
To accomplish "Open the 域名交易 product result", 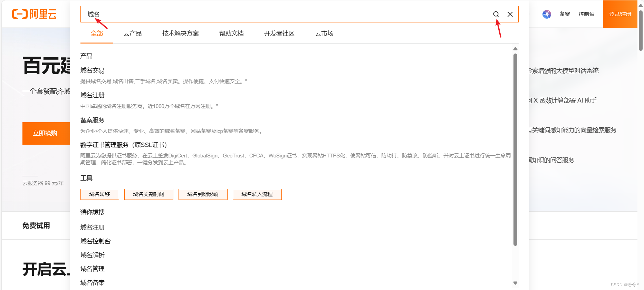I will tap(93, 70).
